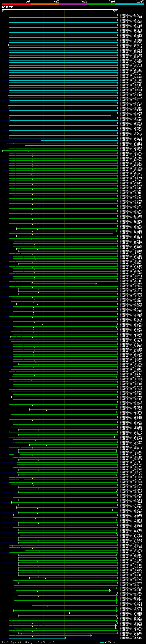
Task: Open hit UniRef100_Q4SD10
Action: click(x=131, y=635)
